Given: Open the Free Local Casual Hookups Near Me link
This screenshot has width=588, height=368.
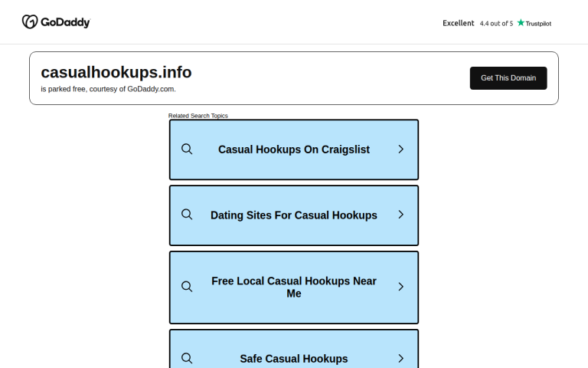Looking at the screenshot, I should [294, 287].
